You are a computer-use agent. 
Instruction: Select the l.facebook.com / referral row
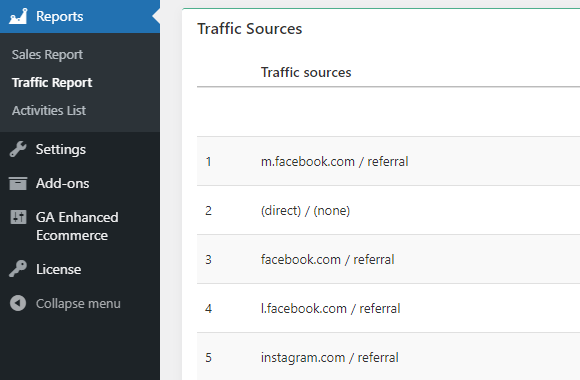coord(388,308)
